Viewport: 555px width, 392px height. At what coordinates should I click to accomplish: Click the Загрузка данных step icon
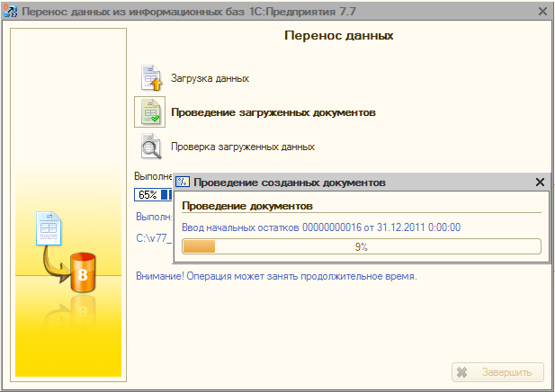coord(150,78)
